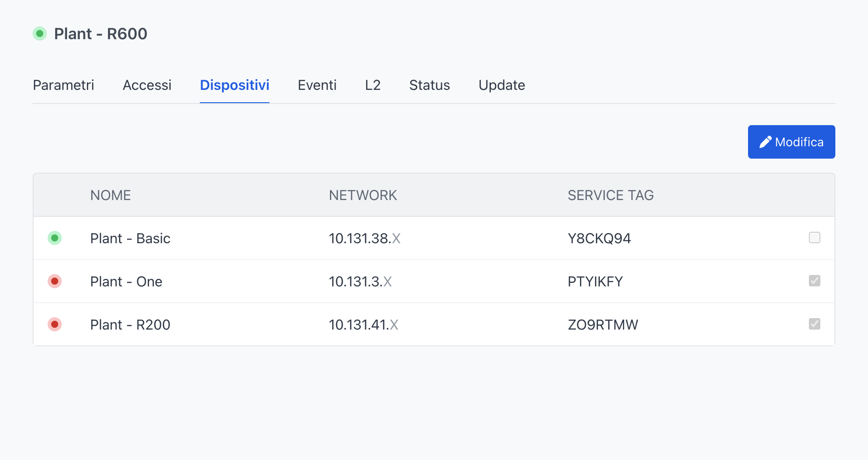Screen dimensions: 868x460
Task: Click green status dot beside Plant - R600
Action: [x=40, y=33]
